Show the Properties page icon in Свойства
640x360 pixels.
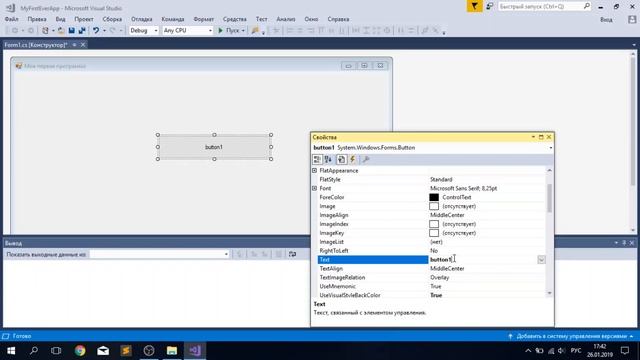341,160
